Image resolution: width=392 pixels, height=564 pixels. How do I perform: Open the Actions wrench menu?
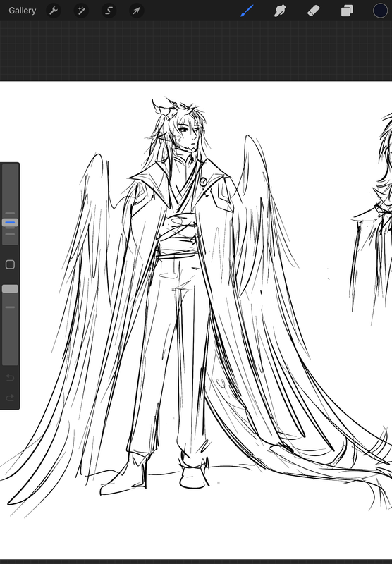point(54,11)
